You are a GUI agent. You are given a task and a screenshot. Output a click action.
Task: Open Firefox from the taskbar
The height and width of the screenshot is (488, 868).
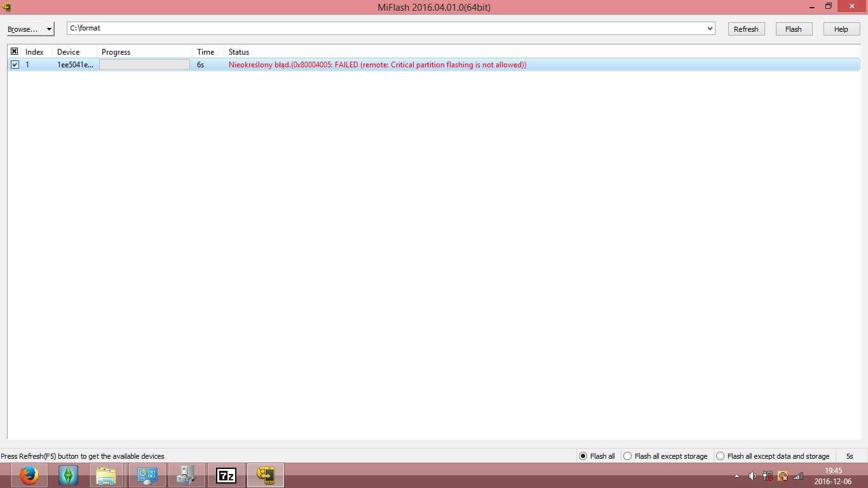pyautogui.click(x=29, y=475)
